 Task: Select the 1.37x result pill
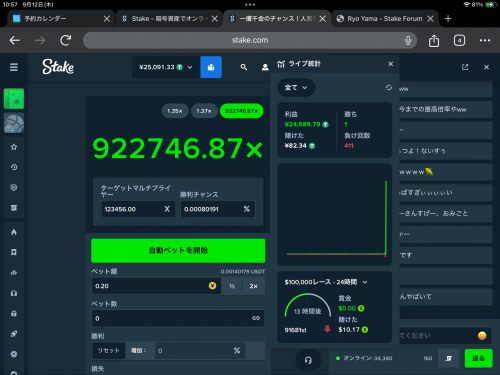204,111
